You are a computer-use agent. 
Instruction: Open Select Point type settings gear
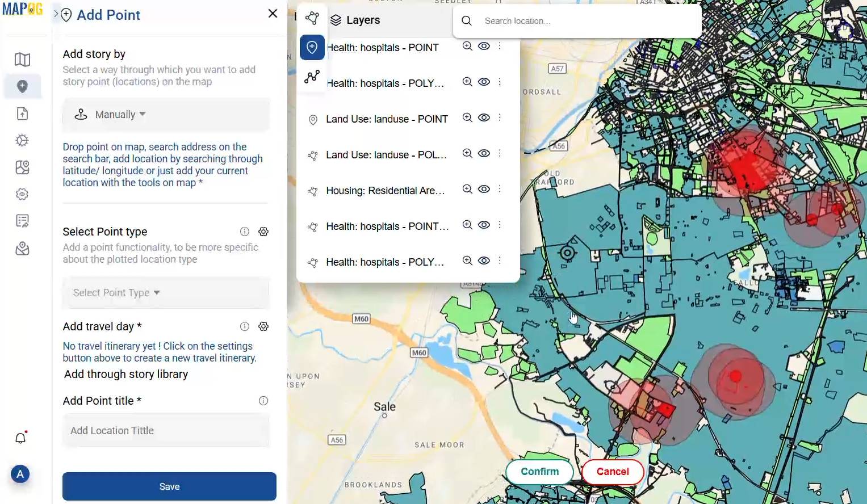coord(263,232)
